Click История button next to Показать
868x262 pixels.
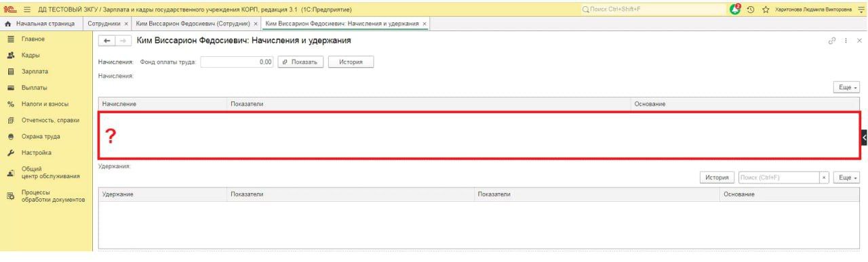(x=351, y=62)
